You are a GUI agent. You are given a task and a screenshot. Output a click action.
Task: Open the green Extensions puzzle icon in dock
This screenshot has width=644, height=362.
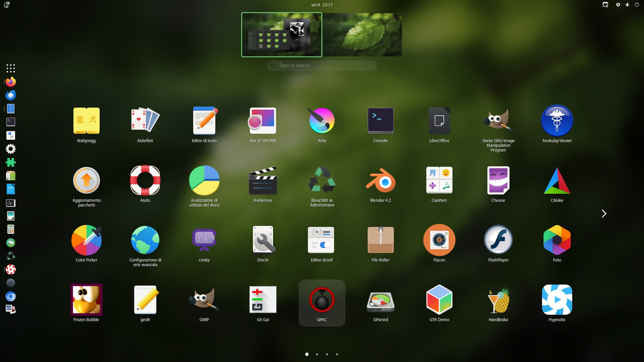click(11, 162)
